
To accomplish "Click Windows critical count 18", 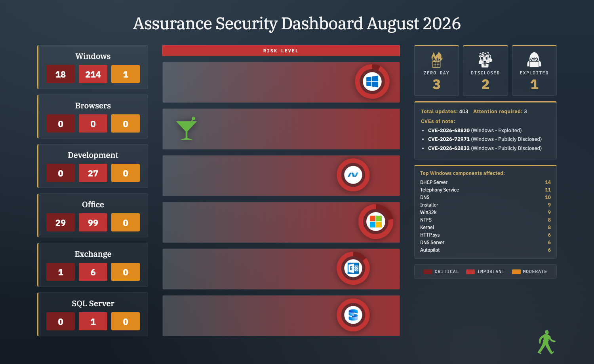I will [x=61, y=74].
